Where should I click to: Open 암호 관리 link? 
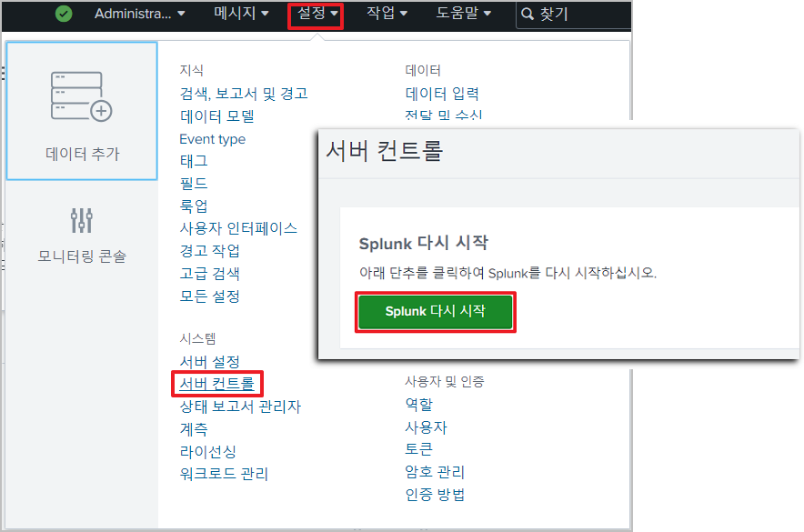[435, 471]
